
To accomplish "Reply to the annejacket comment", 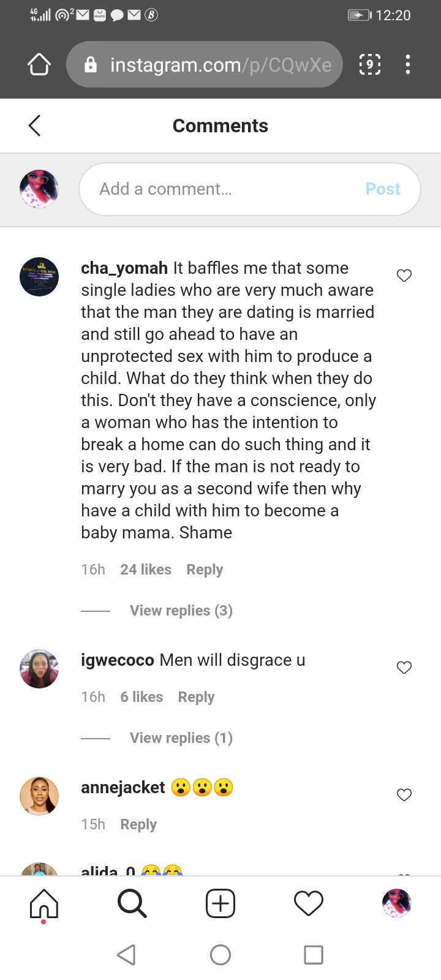I will tap(138, 824).
